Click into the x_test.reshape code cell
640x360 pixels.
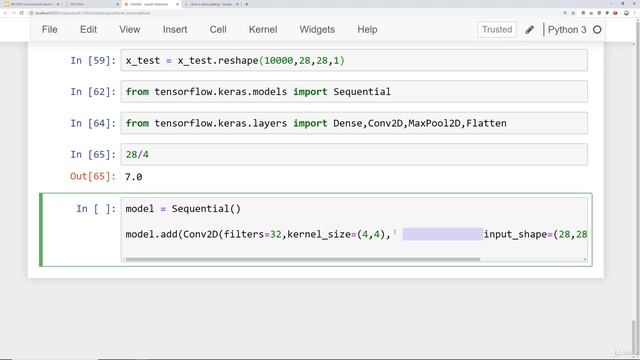[x=354, y=60]
